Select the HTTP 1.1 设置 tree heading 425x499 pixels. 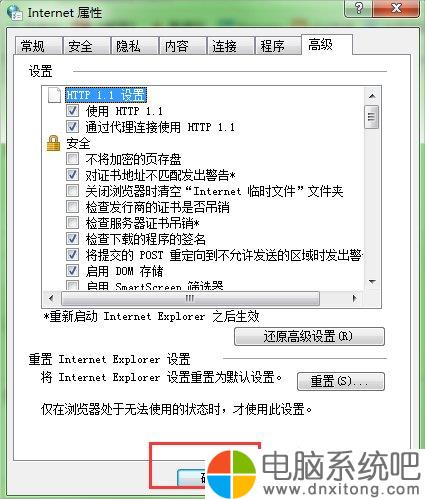106,95
